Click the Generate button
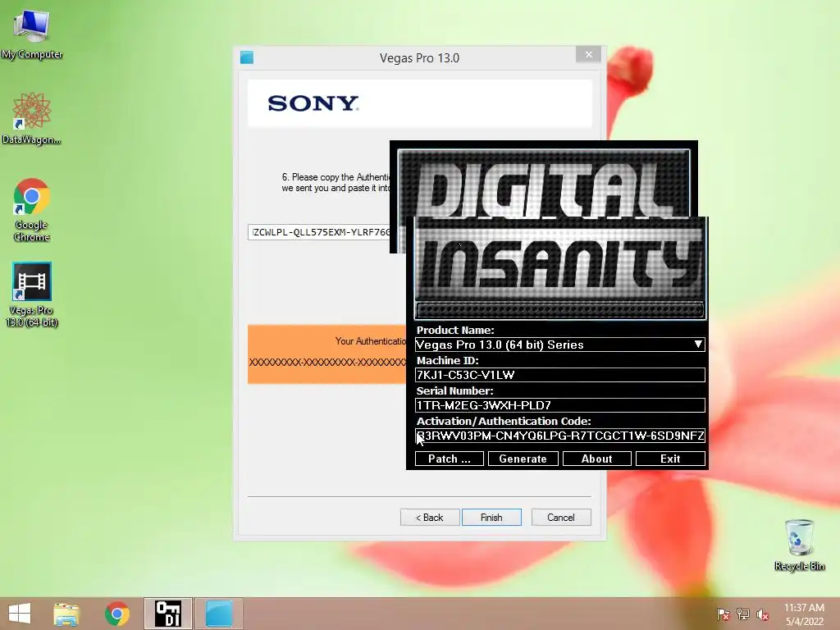Screen dimensions: 840x630 click(523, 459)
